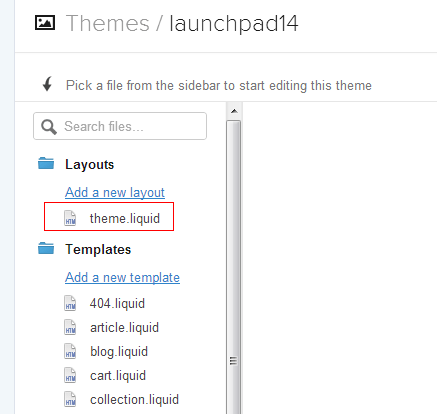Click the blog.liquid file icon
The height and width of the screenshot is (414, 437).
pyautogui.click(x=70, y=351)
